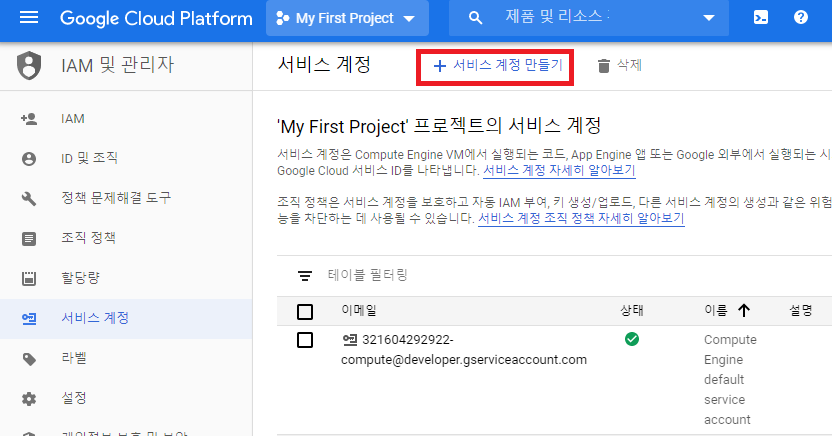Check the compute service account row checkbox
The image size is (832, 436).
(x=305, y=340)
